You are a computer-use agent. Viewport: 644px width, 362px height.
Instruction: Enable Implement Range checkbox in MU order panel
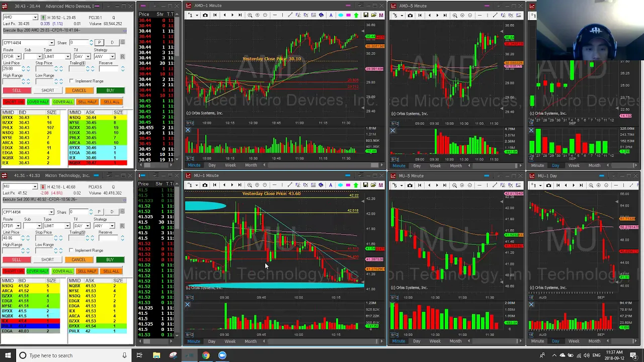[x=71, y=250]
